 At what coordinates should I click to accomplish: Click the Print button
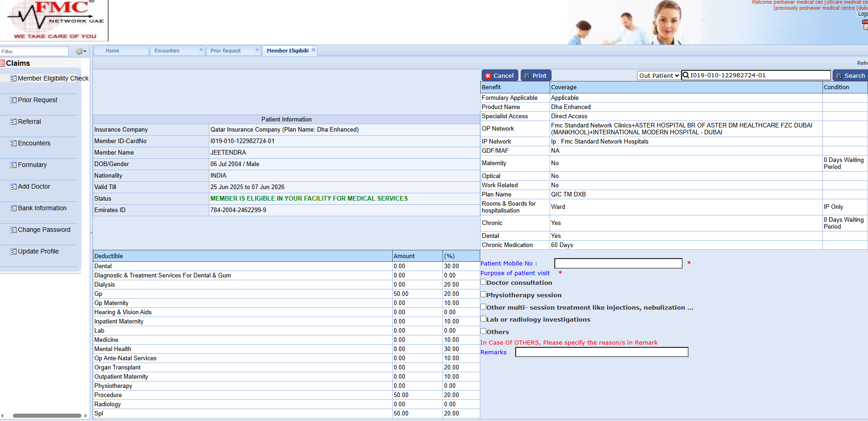point(535,75)
